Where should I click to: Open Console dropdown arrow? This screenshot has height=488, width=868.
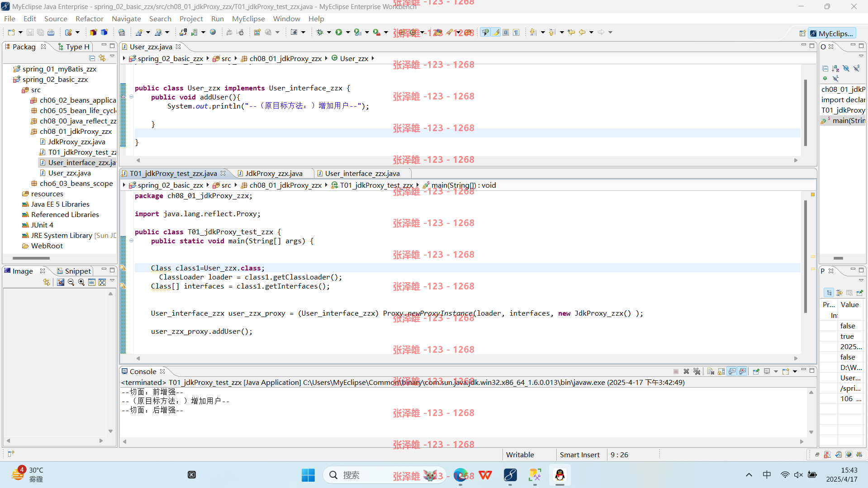[x=776, y=371]
